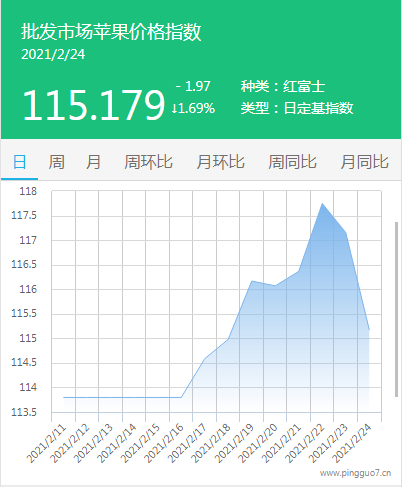Open the 周同比 tab
402x487 pixels.
click(292, 162)
